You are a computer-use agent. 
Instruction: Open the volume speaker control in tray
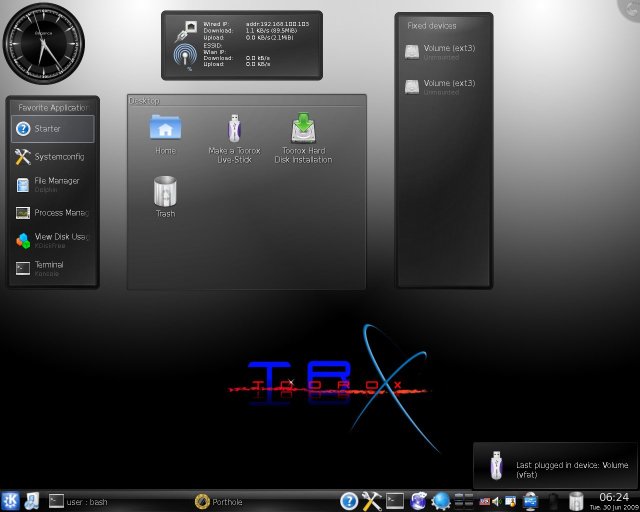point(496,501)
